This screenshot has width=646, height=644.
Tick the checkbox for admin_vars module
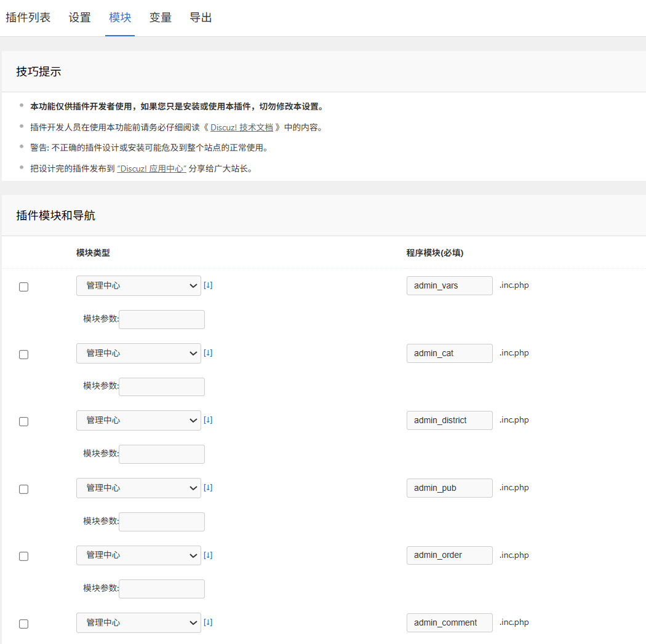coord(24,287)
